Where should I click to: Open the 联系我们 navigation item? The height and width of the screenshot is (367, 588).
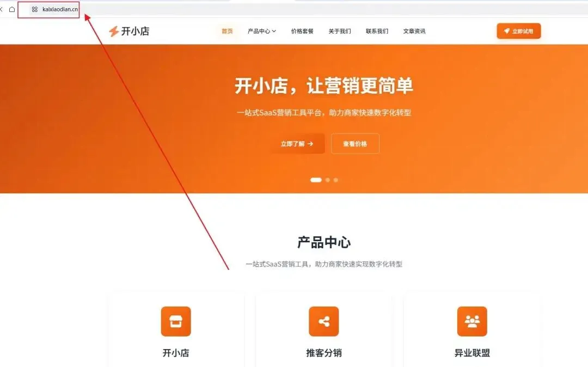(377, 31)
